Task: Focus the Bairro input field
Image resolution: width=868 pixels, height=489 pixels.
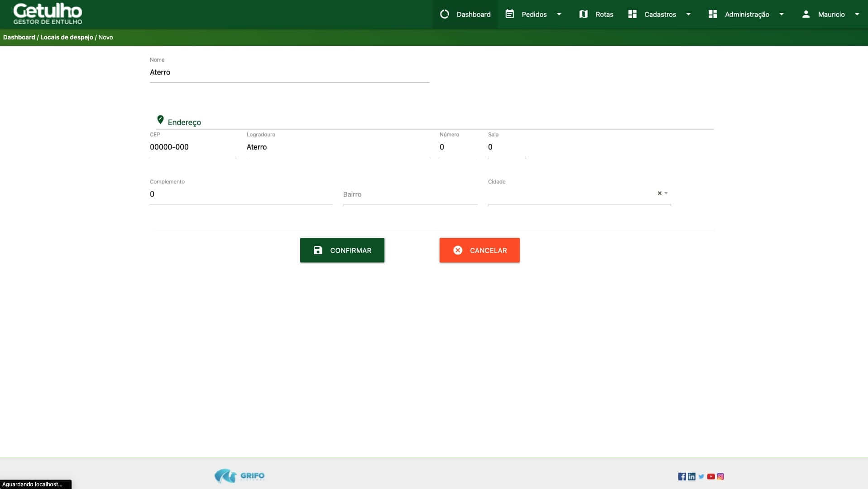Action: (410, 194)
